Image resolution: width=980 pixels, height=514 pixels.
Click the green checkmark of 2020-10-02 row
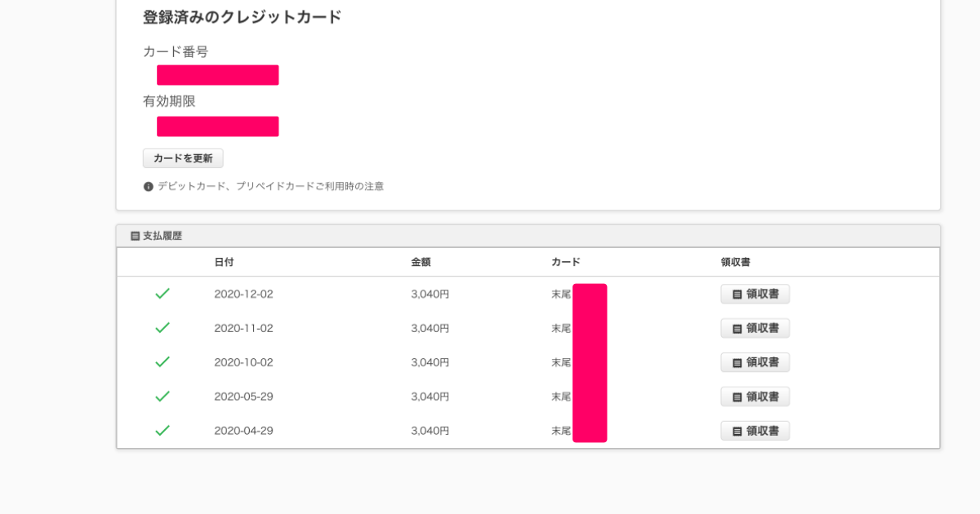click(163, 362)
